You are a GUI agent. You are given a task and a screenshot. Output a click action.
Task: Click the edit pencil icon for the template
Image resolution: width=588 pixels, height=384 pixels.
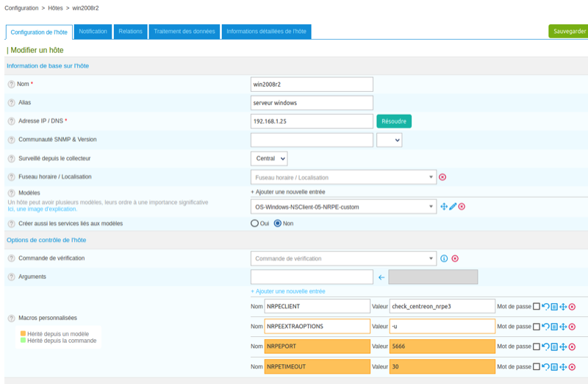pos(453,207)
